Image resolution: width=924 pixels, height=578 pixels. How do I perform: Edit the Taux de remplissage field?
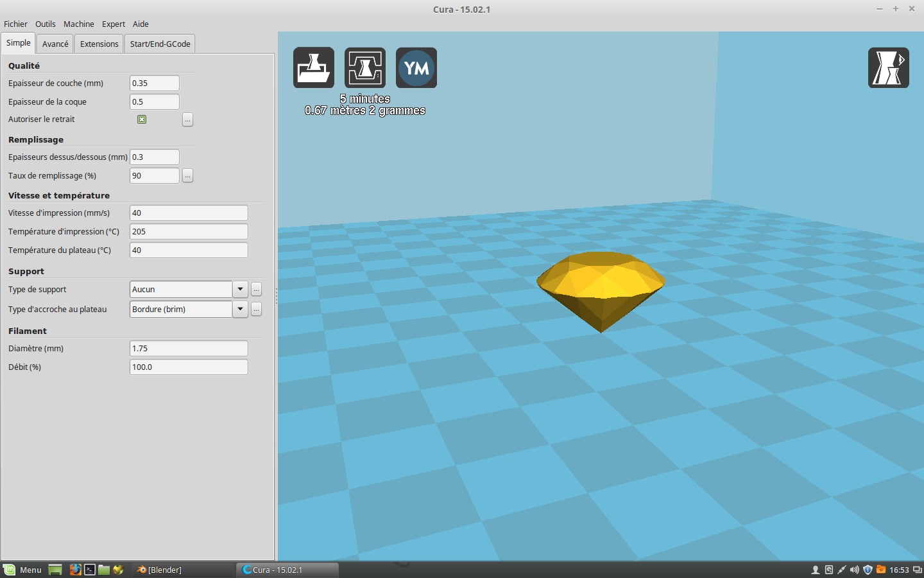(155, 175)
